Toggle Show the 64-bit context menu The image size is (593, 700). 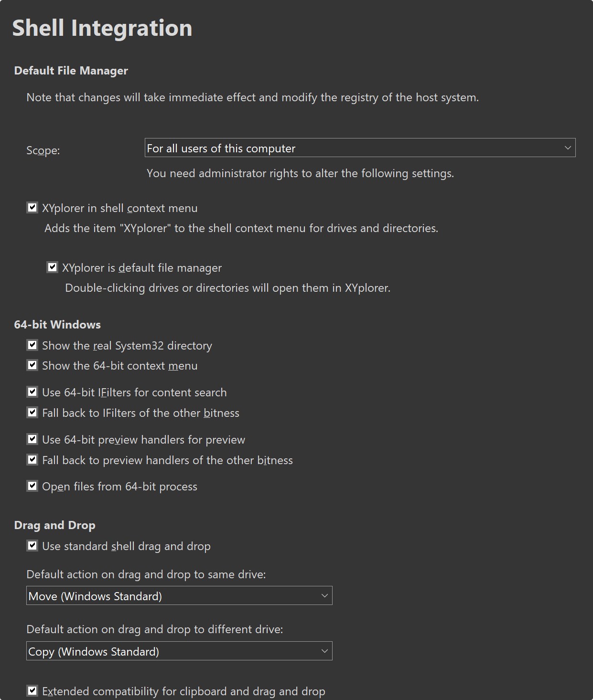pos(32,365)
